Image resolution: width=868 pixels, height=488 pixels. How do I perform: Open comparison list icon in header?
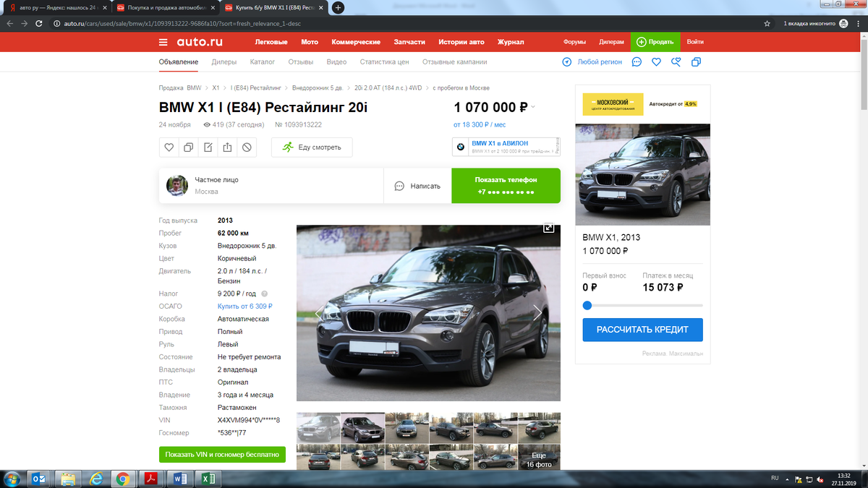pos(696,62)
